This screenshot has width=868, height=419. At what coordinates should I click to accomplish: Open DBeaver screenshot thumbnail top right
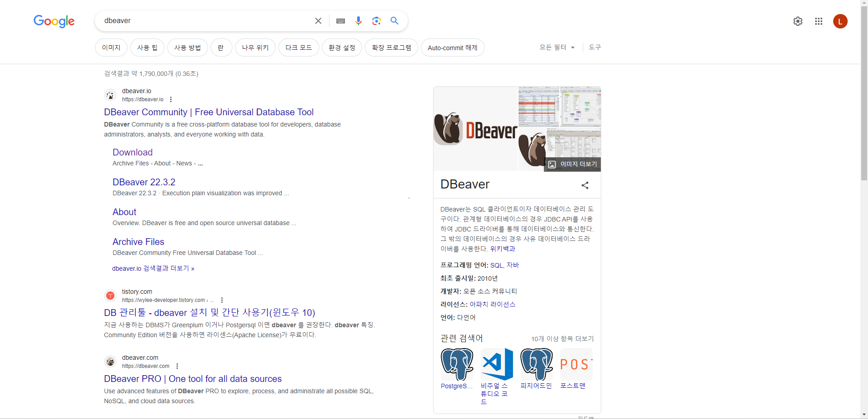point(580,107)
